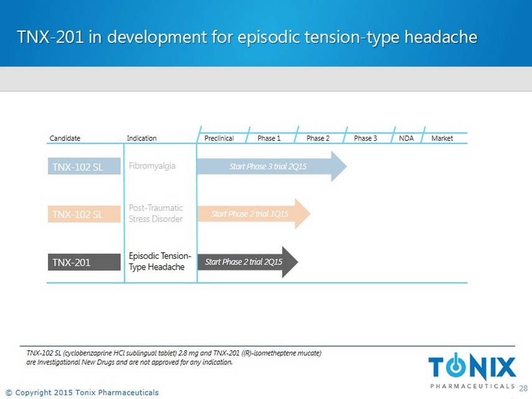Image resolution: width=532 pixels, height=399 pixels.
Task: Click the Tonix Pharmaceuticals logo
Action: (x=472, y=372)
